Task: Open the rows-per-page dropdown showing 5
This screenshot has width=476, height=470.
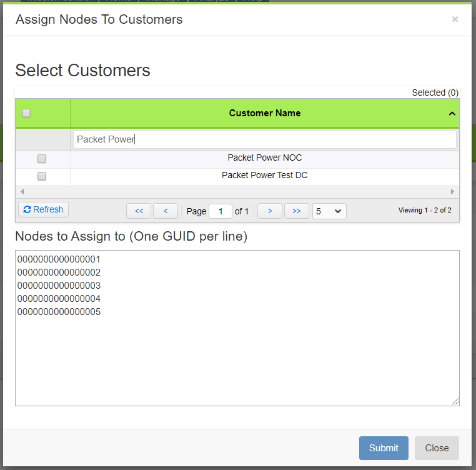Action: click(x=329, y=211)
